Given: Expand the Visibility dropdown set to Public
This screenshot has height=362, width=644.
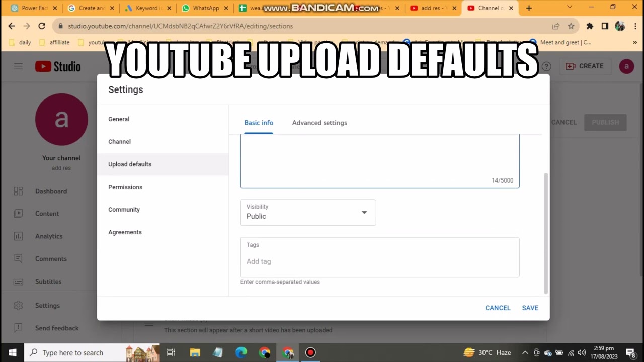Looking at the screenshot, I should (308, 212).
